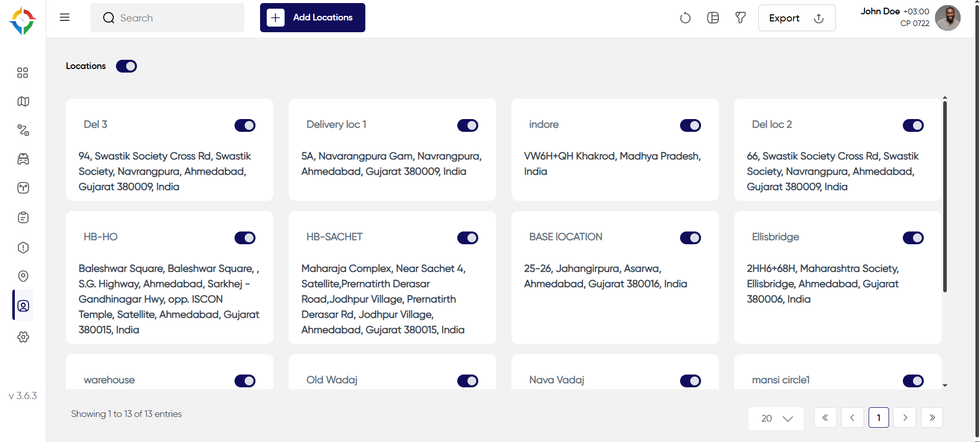Open the vehicle car icon in sidebar
The height and width of the screenshot is (442, 980).
coord(23,159)
